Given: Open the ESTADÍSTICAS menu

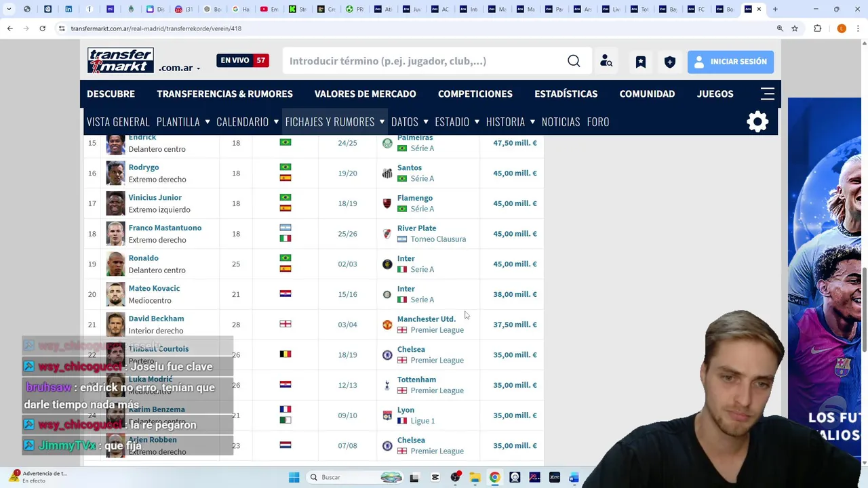Looking at the screenshot, I should [x=566, y=94].
